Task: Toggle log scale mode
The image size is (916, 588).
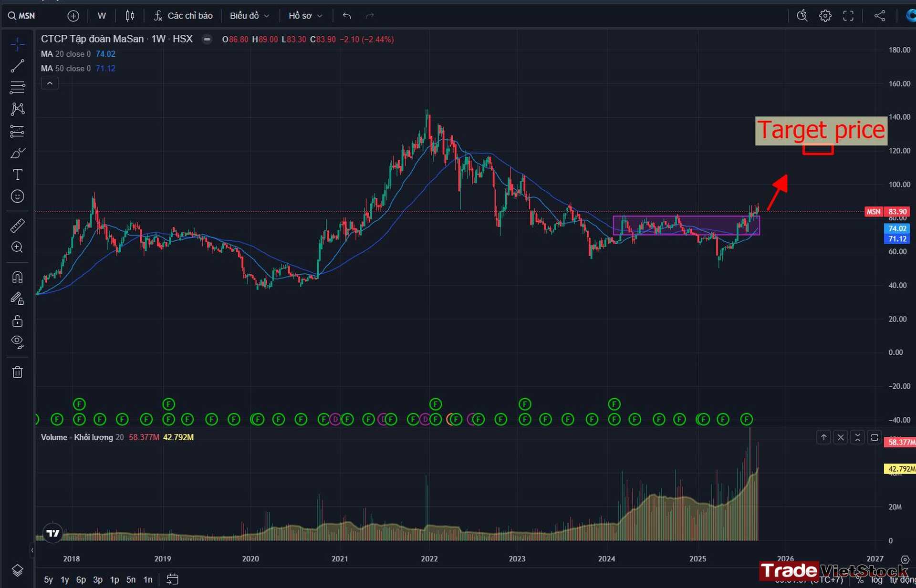Action: 877,580
